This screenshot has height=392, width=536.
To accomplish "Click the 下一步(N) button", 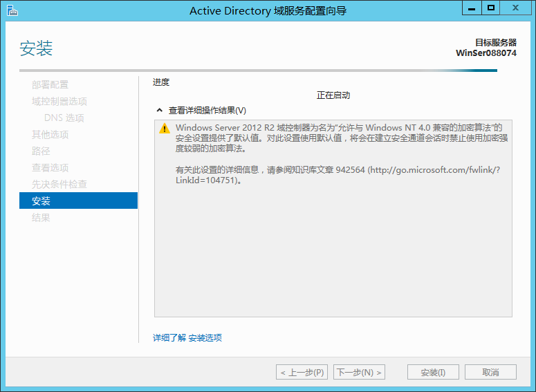I will (x=359, y=372).
